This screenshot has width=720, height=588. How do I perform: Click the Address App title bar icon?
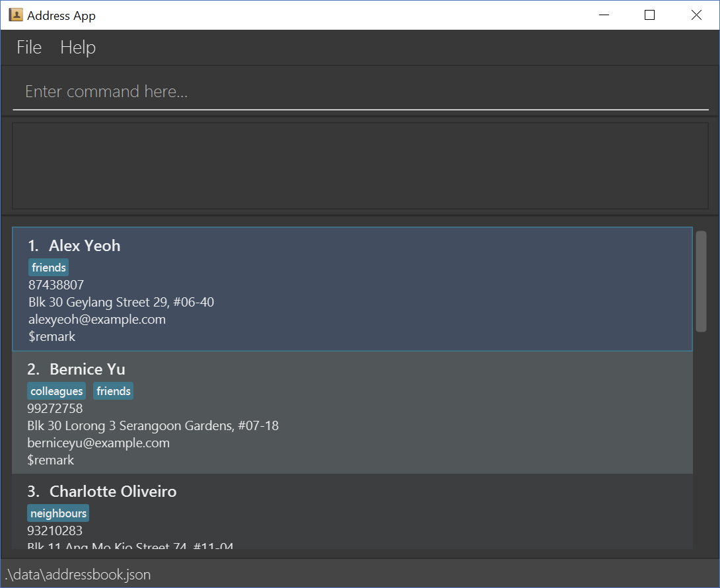[x=15, y=15]
